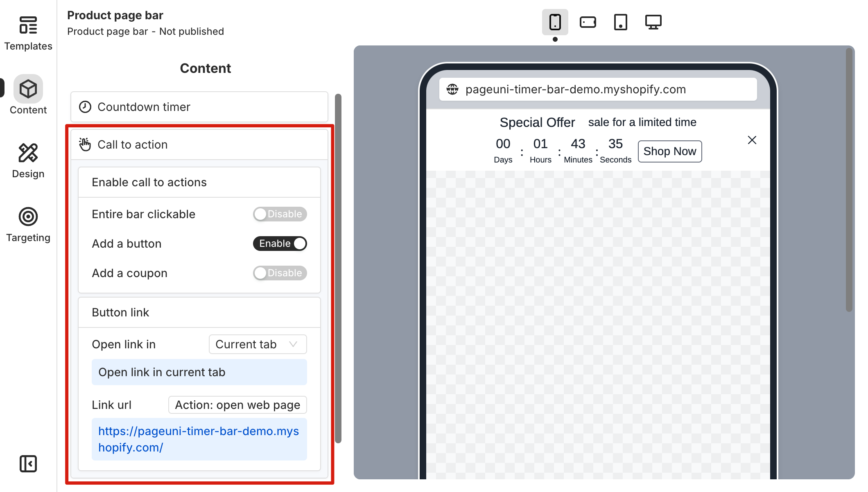Open the Open link in dropdown
The width and height of the screenshot is (868, 492).
[258, 344]
